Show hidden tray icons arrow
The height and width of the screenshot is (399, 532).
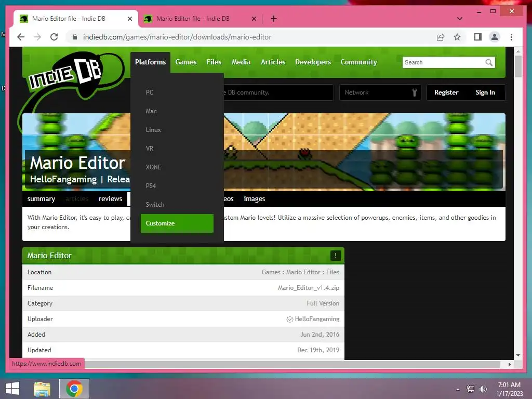458,389
